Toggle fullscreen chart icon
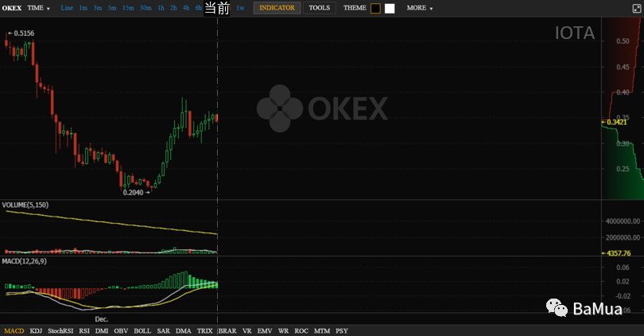The image size is (644, 336). pyautogui.click(x=637, y=8)
